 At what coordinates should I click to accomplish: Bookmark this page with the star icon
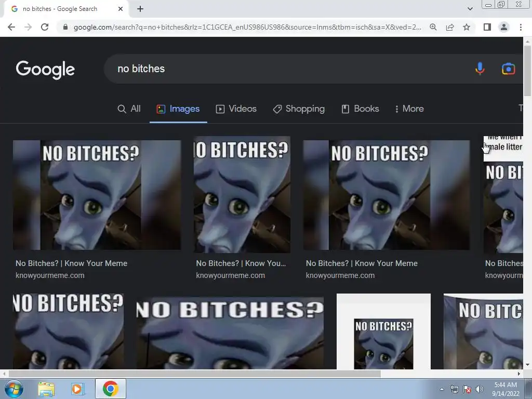[x=467, y=27]
